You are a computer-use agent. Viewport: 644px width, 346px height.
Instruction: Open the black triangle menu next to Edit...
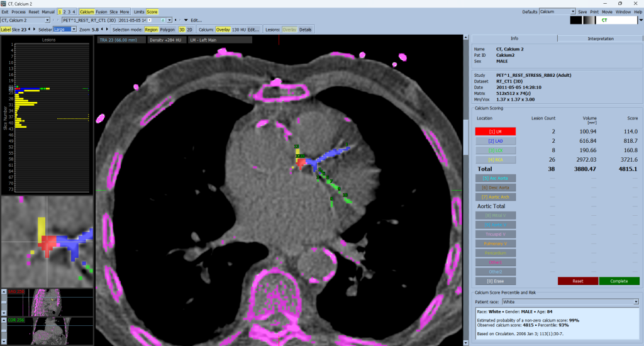click(186, 20)
